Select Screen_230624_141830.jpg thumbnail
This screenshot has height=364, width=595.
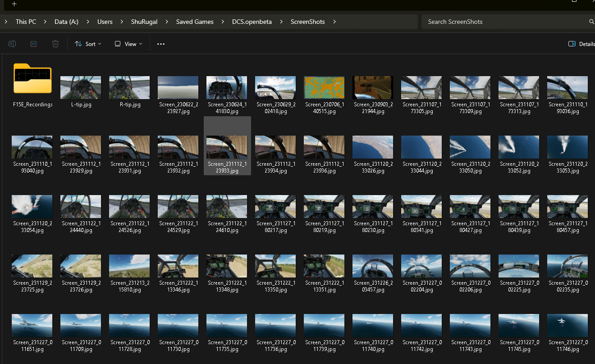[x=227, y=87]
